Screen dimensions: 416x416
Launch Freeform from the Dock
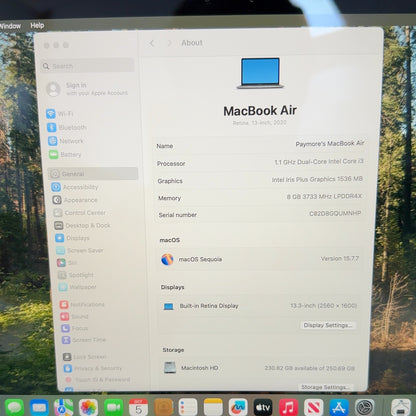coord(238,407)
